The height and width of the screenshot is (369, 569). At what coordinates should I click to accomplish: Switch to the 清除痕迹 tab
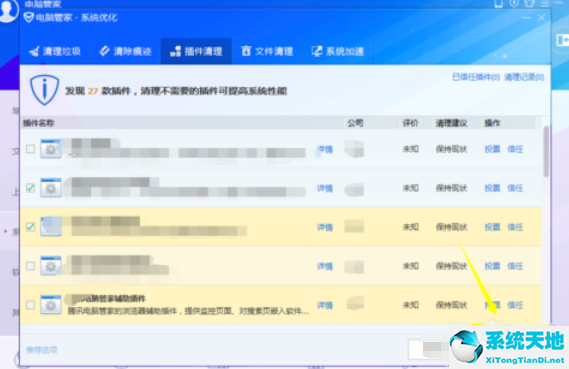pos(126,51)
